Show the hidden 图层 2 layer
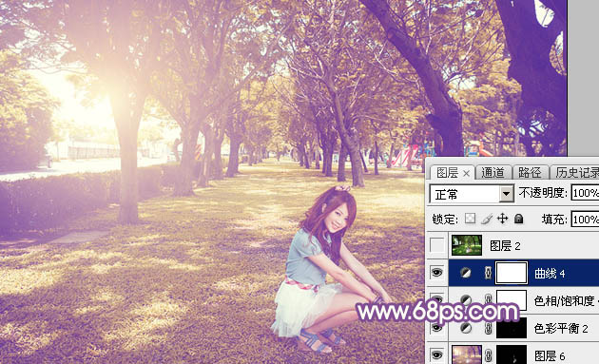Image resolution: width=599 pixels, height=364 pixels. (437, 245)
